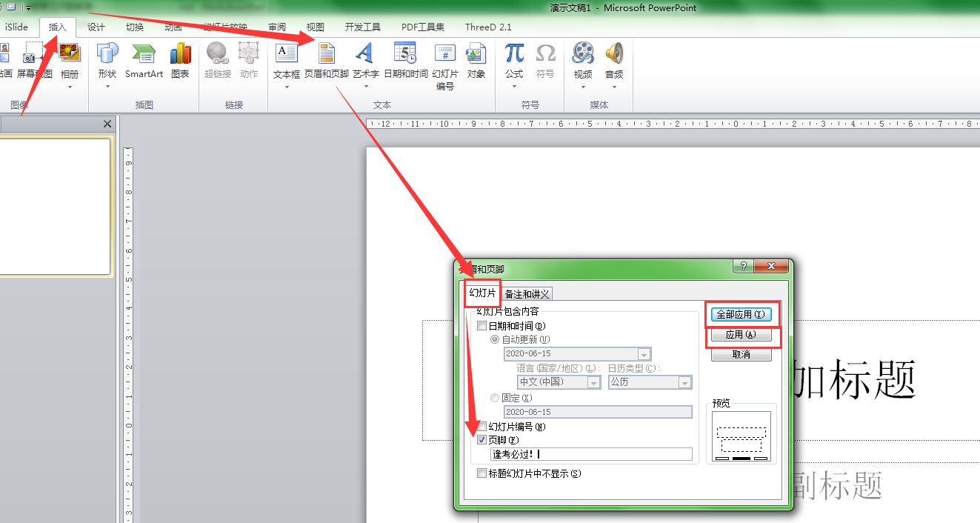The width and height of the screenshot is (980, 523).
Task: Open the ThreeD 2.1 tab
Action: [x=488, y=27]
